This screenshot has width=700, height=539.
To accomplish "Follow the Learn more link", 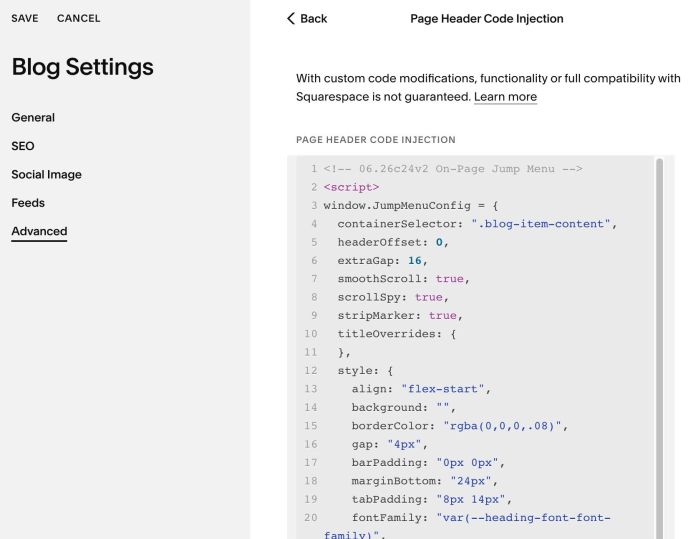I will [505, 97].
